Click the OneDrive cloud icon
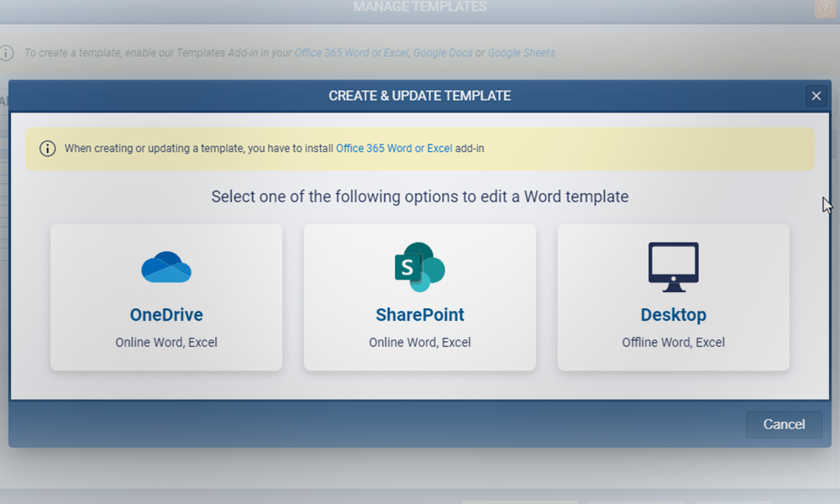 166,267
